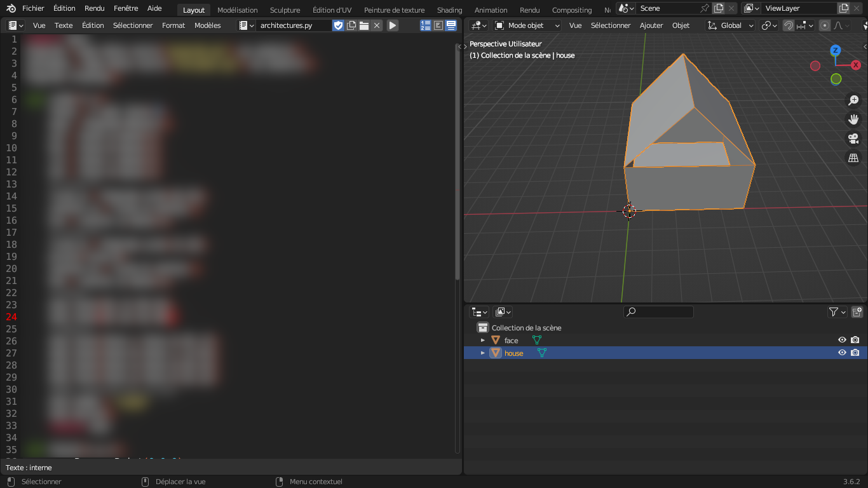Toggle camera view in the viewport
868x488 pixels.
(x=853, y=139)
